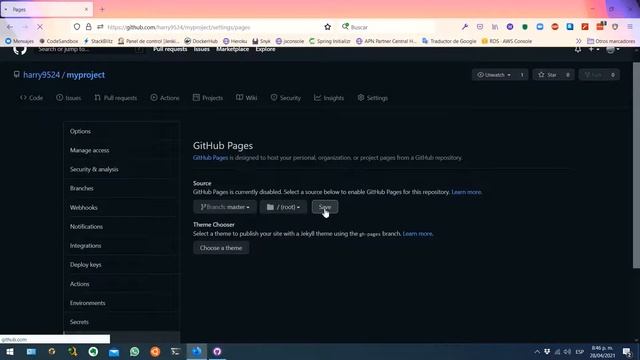Click the Fork button
Viewport: 640px width, 360px height.
593,75
